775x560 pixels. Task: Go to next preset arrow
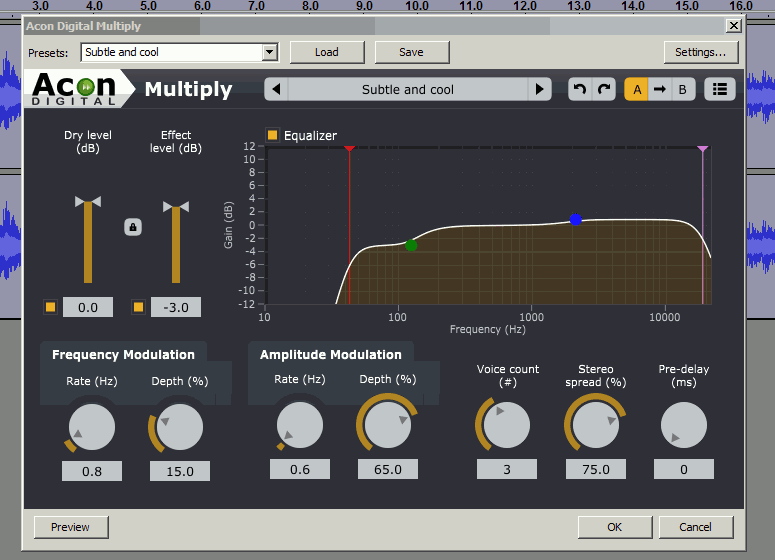540,89
